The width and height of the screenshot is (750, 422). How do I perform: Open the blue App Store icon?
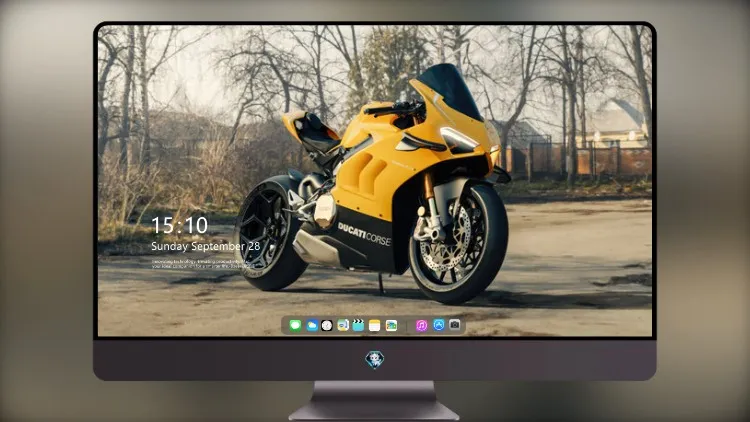pos(439,325)
